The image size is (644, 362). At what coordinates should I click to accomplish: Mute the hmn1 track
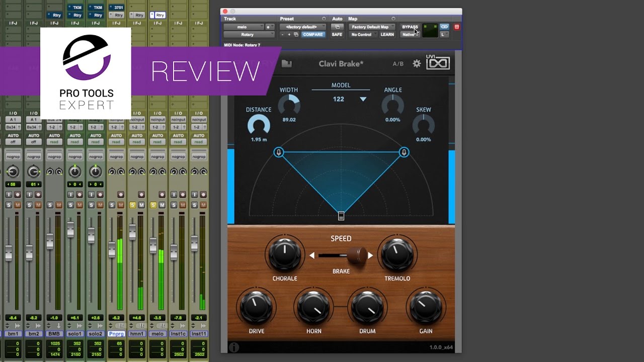tap(141, 205)
